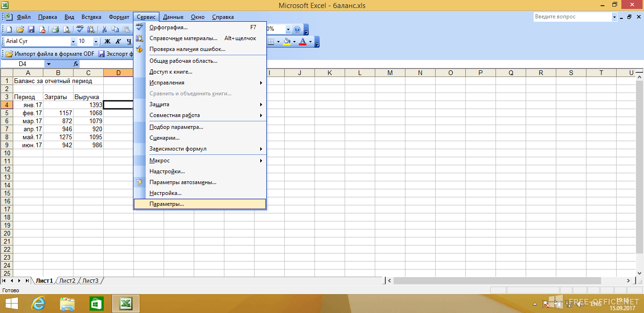Click the Permission icon next to Save

(42, 29)
